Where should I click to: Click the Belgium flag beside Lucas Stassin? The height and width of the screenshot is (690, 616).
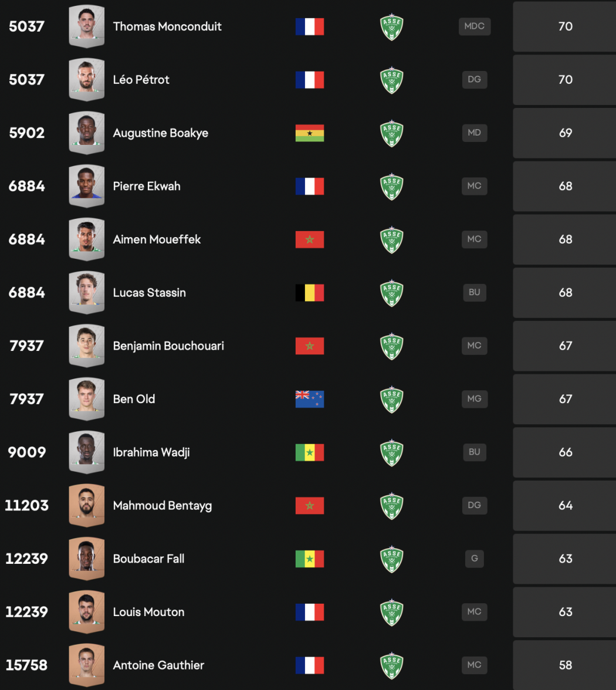coord(310,293)
